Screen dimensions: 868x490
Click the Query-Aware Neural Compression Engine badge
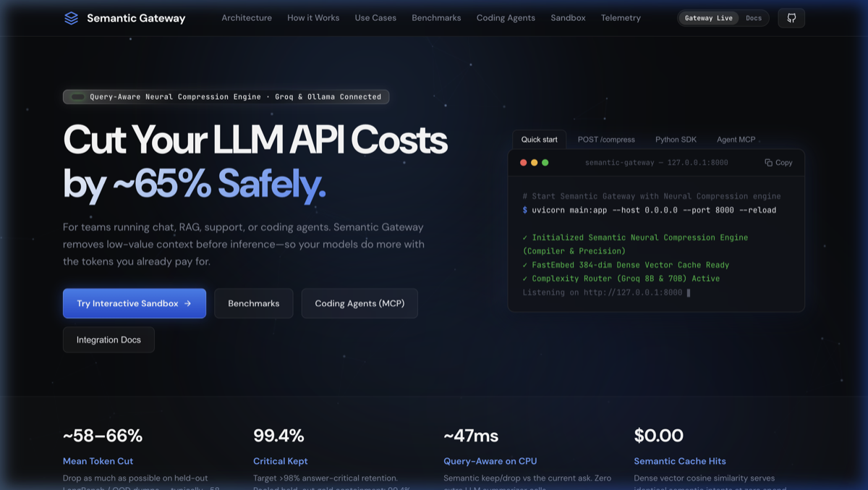pos(226,96)
